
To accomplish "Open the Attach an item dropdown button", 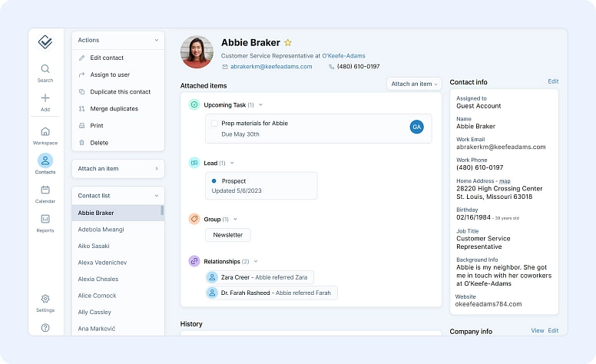I will pyautogui.click(x=415, y=84).
